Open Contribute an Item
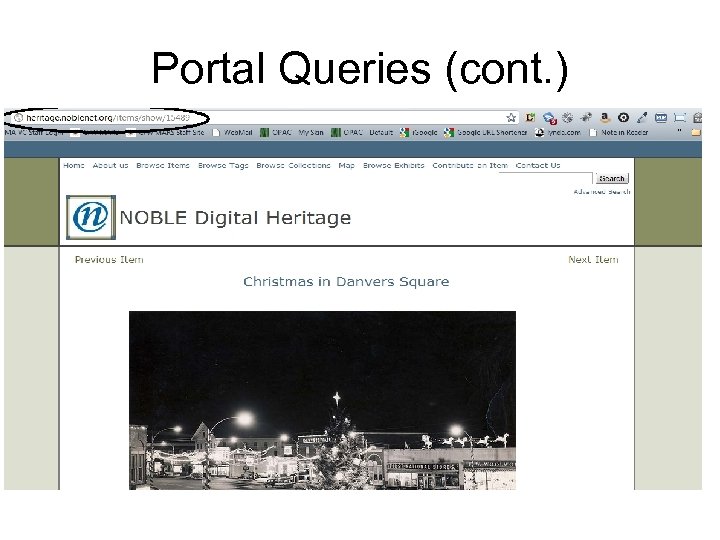Screen dimensions: 720x540 470,165
